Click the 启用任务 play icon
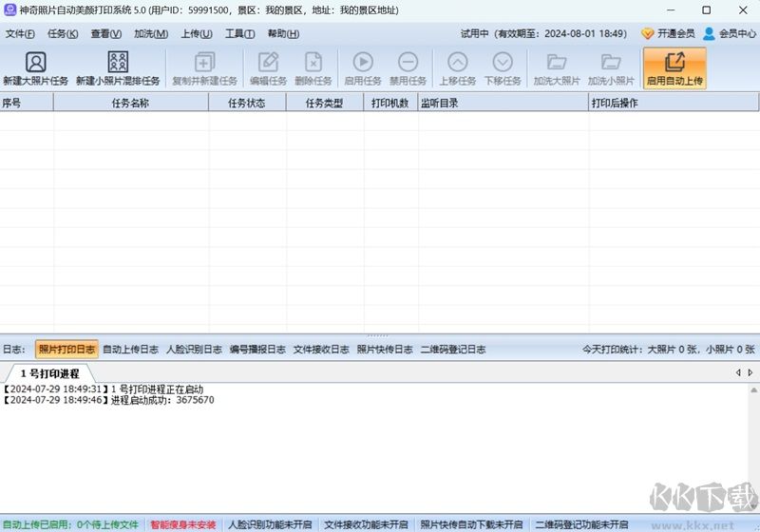Screen dimensions: 760x532 coord(363,62)
